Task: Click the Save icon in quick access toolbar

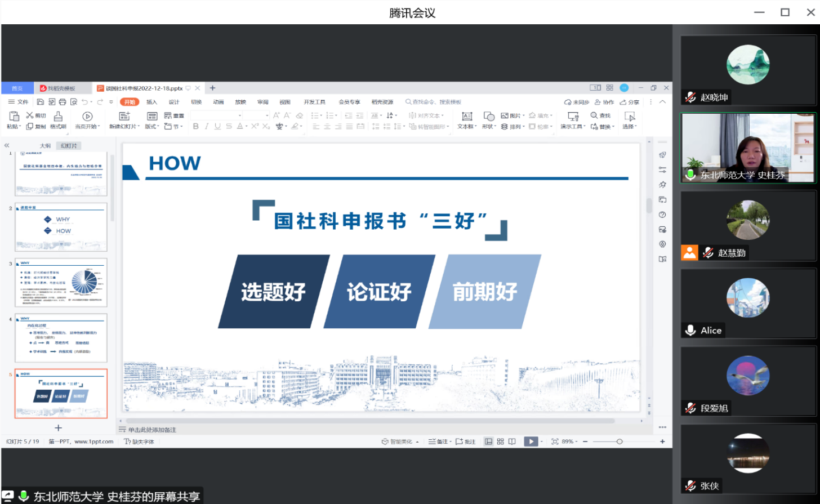Action: (41, 102)
